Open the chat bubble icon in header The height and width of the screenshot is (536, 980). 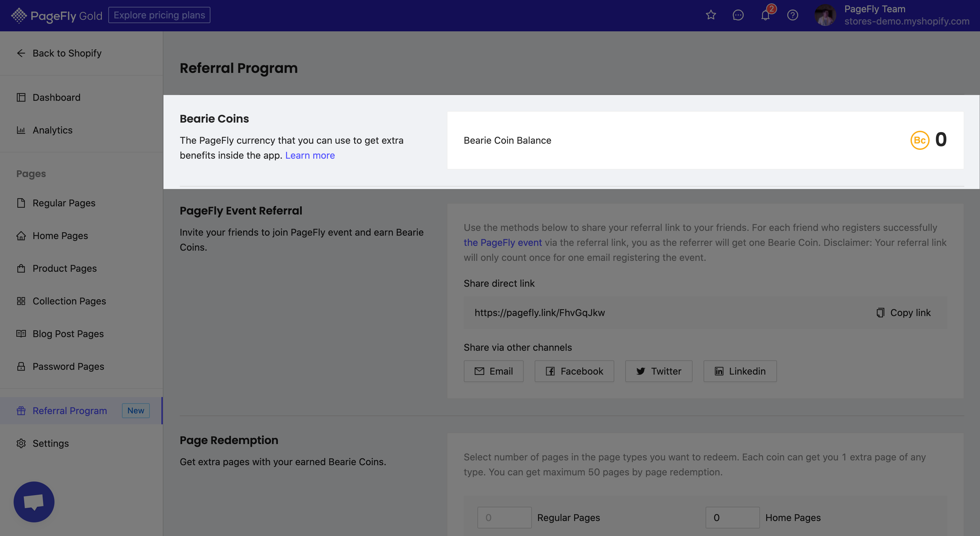738,15
